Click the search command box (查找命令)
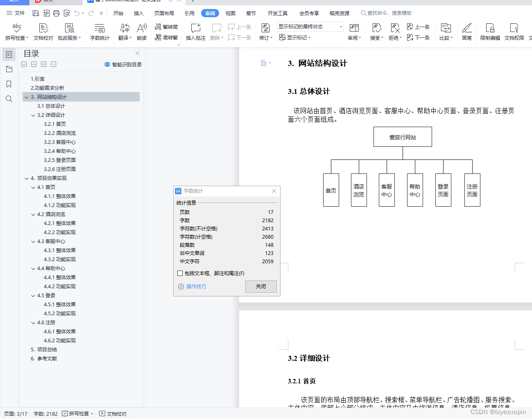Viewport: 532px width, 419px height. click(x=386, y=13)
